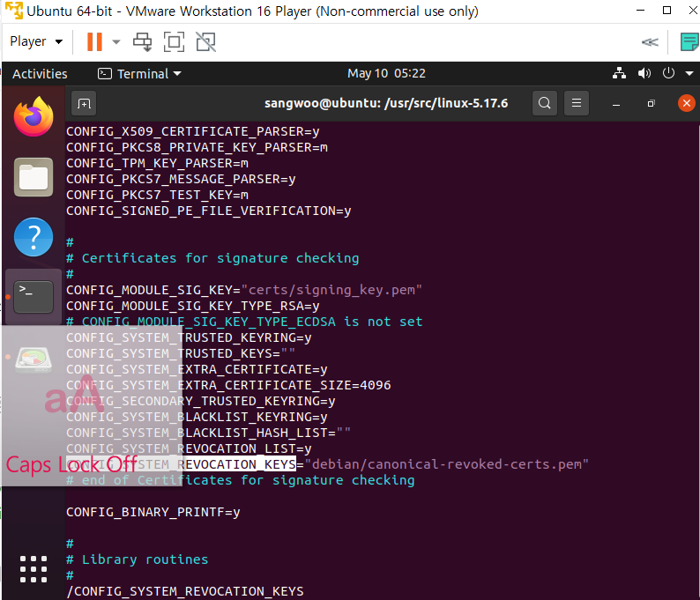Launch Firefox from the dock
The width and height of the screenshot is (700, 600).
(x=34, y=116)
